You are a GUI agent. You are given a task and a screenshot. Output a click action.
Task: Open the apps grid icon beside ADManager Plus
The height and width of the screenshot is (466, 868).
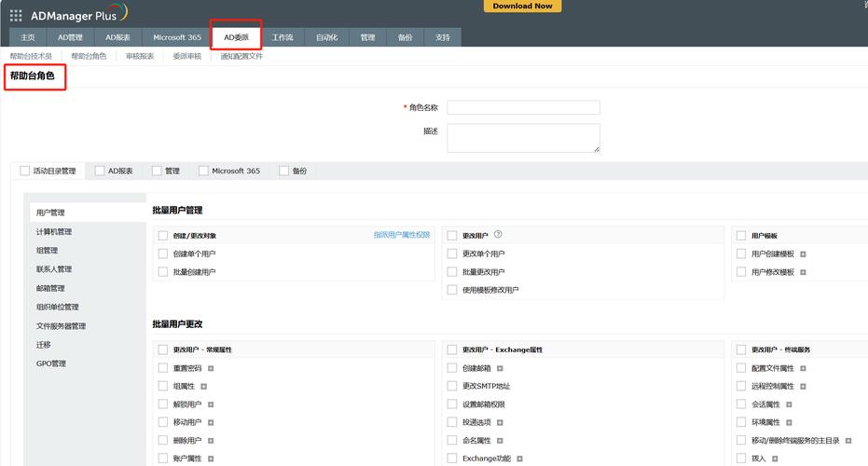click(16, 16)
